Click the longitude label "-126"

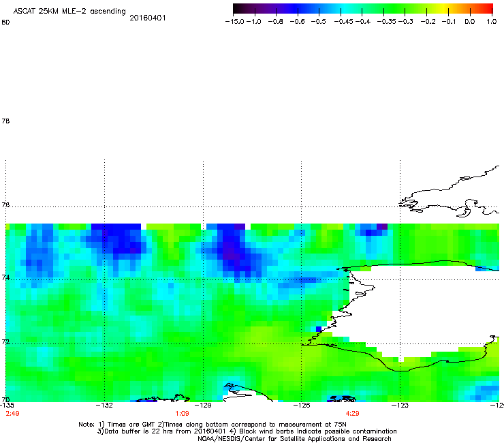pos(302,406)
